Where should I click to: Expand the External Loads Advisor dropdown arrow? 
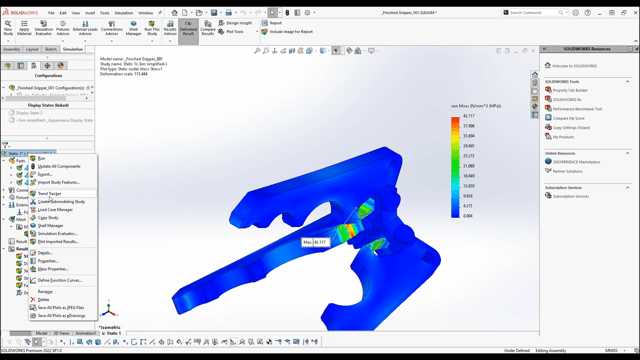point(85,41)
